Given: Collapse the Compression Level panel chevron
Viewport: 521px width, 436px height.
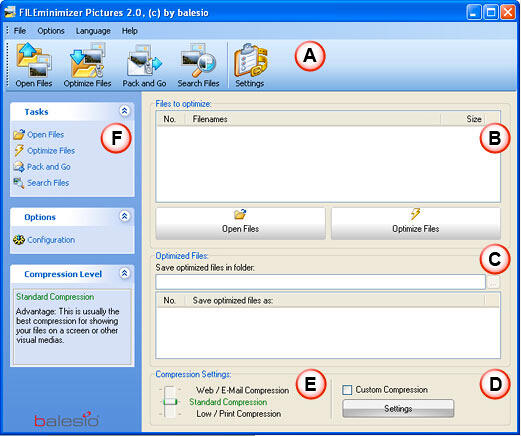Looking at the screenshot, I should pyautogui.click(x=124, y=274).
